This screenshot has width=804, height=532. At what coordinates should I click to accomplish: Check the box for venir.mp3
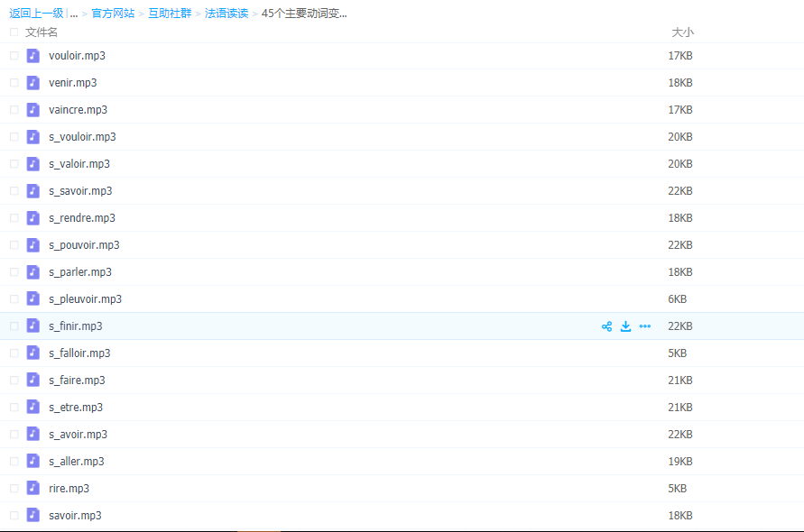click(14, 83)
